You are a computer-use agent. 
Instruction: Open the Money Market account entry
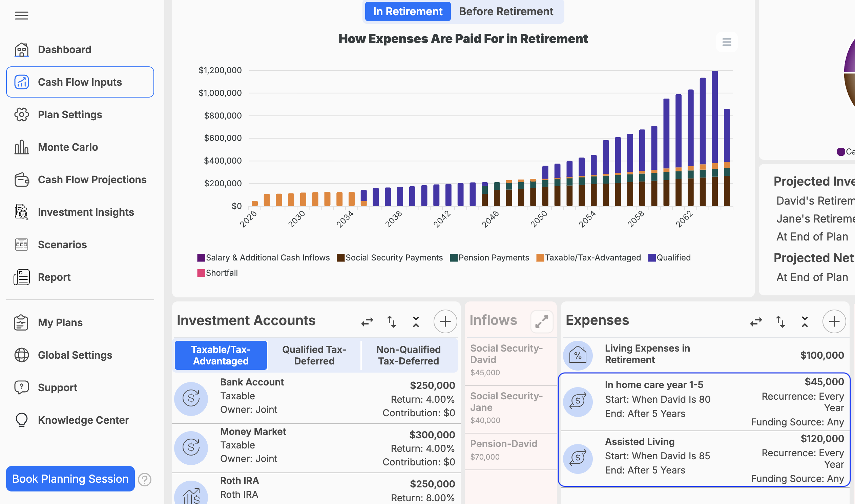[x=316, y=448]
